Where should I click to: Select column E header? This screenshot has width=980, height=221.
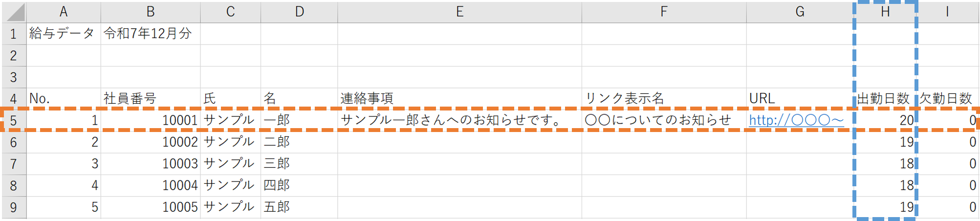pos(459,12)
